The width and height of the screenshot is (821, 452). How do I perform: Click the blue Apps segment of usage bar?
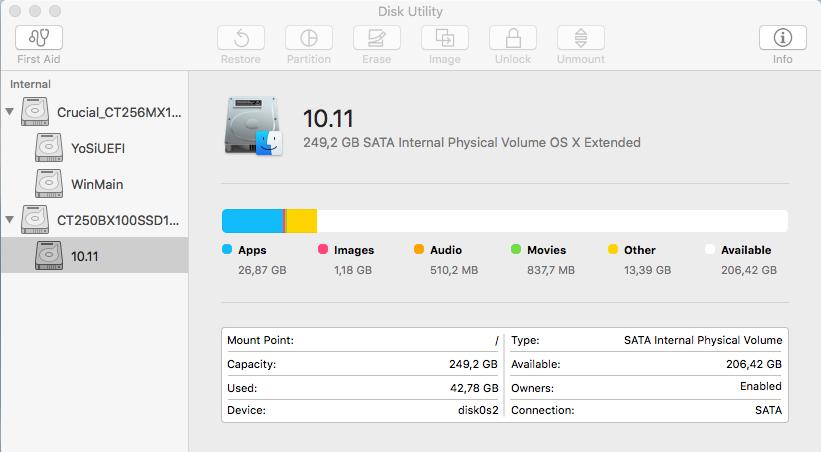252,221
